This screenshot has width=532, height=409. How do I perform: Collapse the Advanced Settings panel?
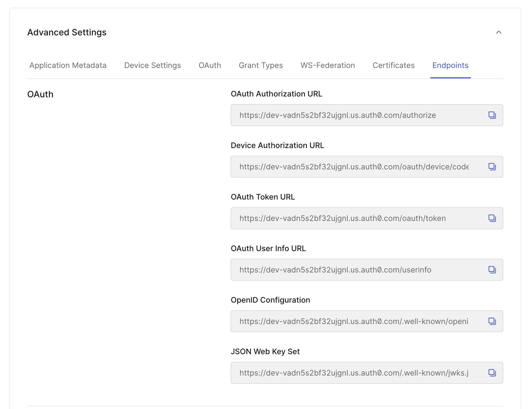499,32
